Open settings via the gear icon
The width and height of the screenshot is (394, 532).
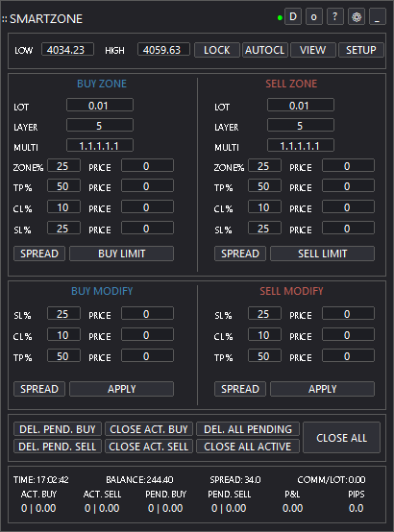click(x=357, y=16)
